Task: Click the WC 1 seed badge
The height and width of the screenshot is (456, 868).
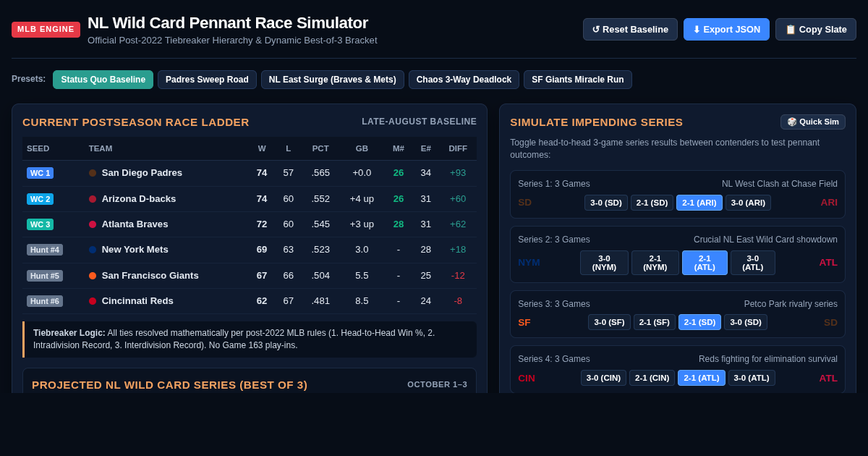Action: [x=40, y=173]
